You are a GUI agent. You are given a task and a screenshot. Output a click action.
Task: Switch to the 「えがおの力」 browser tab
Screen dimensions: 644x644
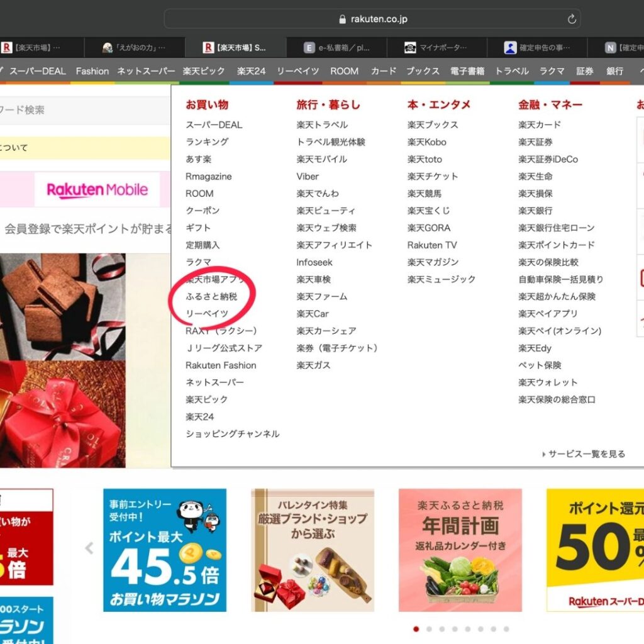pos(135,48)
